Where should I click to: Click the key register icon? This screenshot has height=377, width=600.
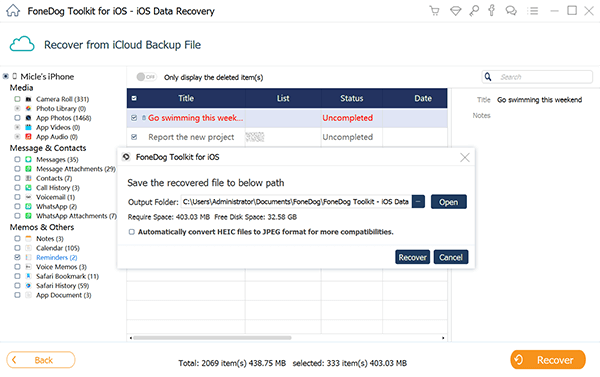(x=474, y=11)
